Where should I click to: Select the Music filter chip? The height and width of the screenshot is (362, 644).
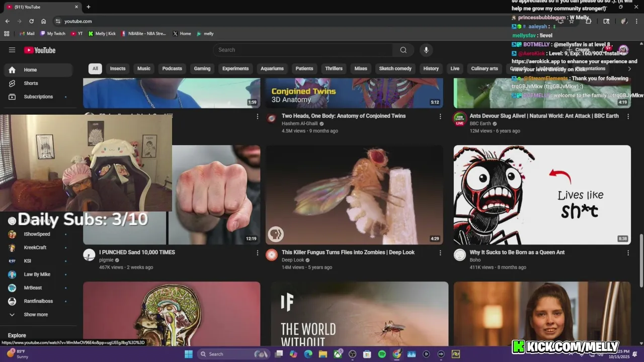(144, 68)
